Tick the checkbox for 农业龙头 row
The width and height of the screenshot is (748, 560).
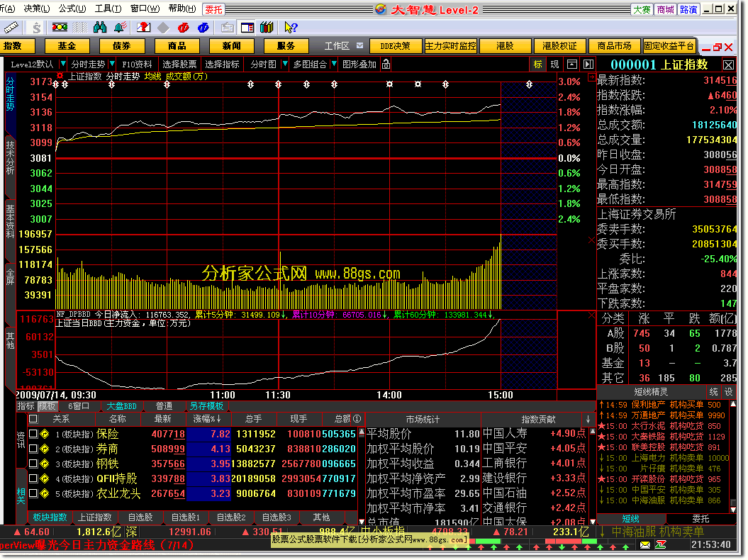pos(33,493)
